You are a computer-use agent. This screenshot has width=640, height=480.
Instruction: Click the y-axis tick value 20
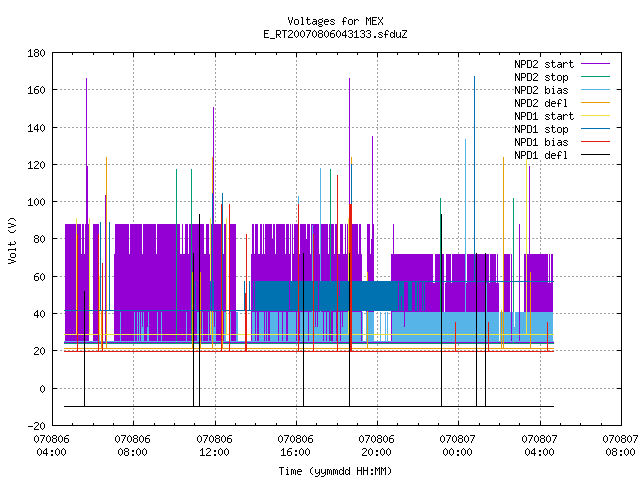click(39, 351)
